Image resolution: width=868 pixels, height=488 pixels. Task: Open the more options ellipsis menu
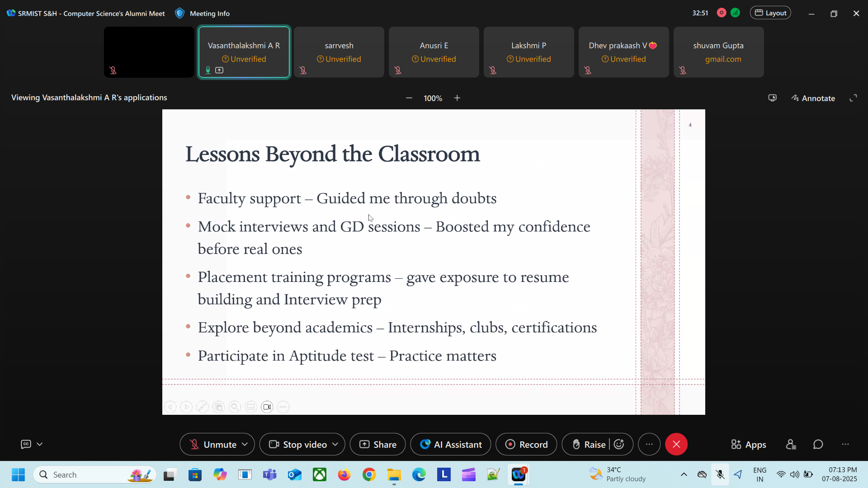(649, 445)
